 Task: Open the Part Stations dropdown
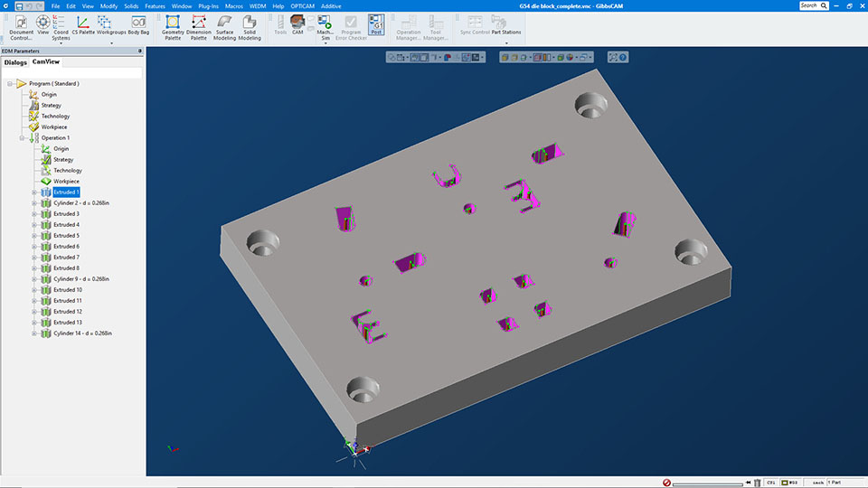tap(506, 33)
